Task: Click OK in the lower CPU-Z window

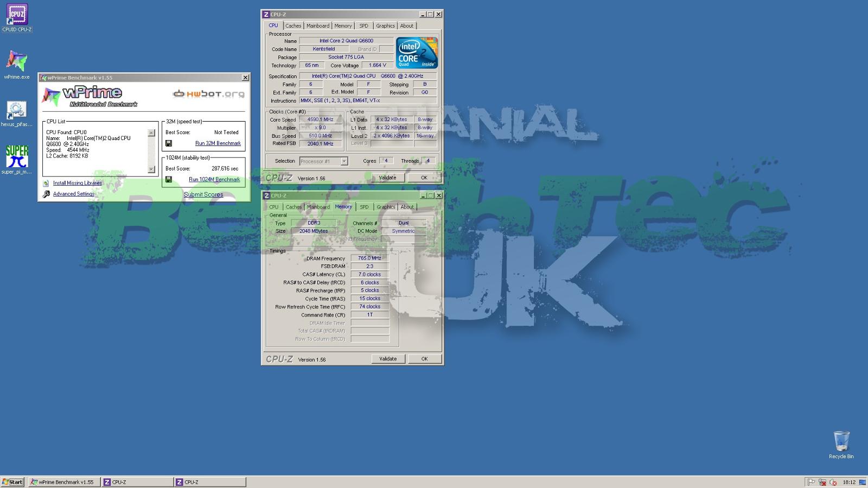Action: (x=424, y=359)
